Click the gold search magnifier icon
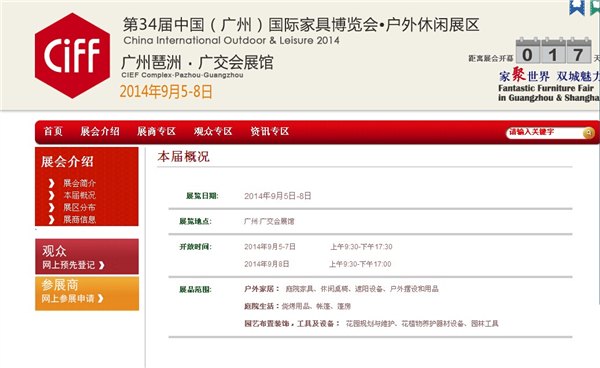600x368 pixels. 588,132
